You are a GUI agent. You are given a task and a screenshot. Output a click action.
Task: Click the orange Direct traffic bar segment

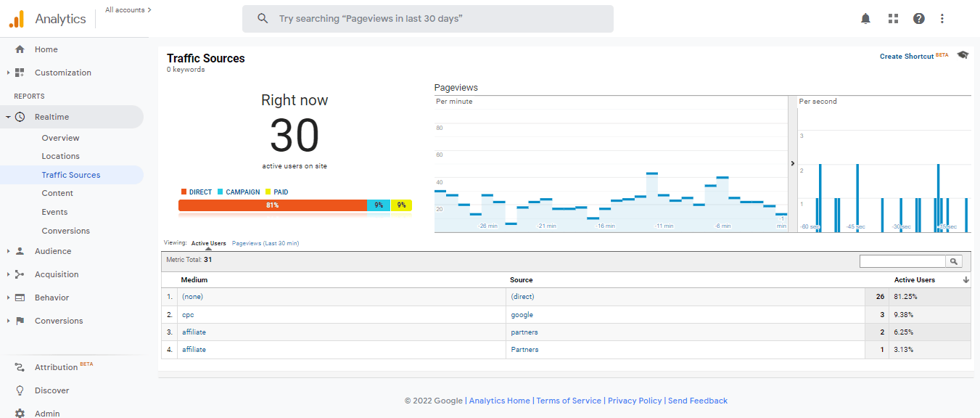click(272, 205)
